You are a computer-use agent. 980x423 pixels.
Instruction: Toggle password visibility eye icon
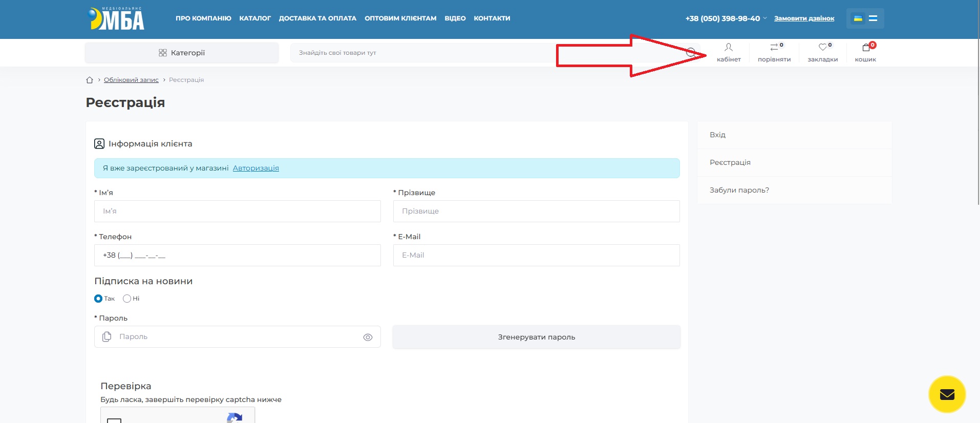click(x=368, y=337)
